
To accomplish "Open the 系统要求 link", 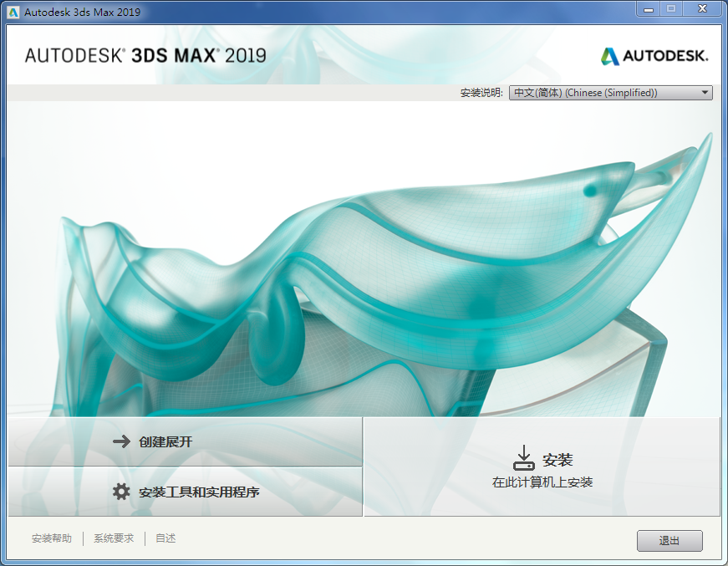I will 114,538.
